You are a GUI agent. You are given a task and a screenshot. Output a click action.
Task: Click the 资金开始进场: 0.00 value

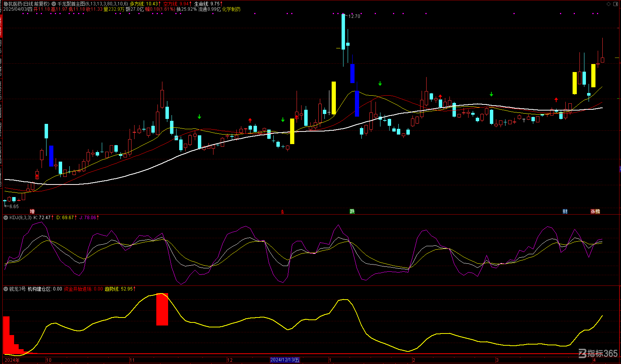pyautogui.click(x=83, y=289)
